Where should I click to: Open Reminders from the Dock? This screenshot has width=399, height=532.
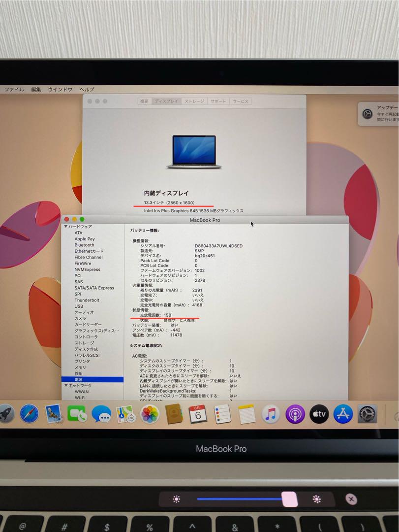click(x=222, y=414)
